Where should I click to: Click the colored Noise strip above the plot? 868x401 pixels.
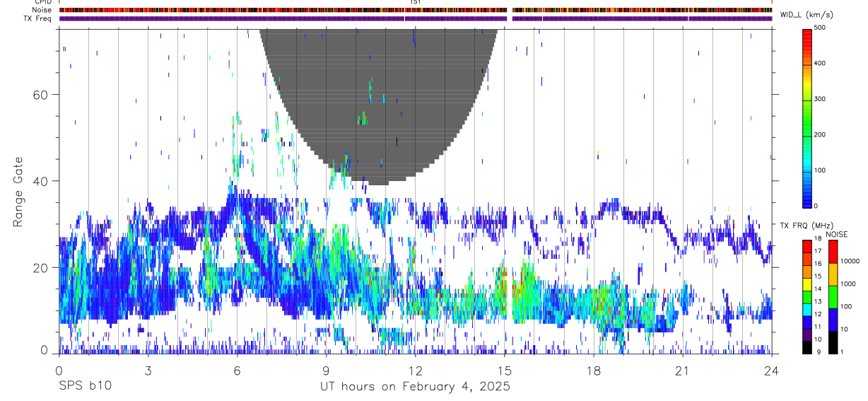click(x=415, y=11)
